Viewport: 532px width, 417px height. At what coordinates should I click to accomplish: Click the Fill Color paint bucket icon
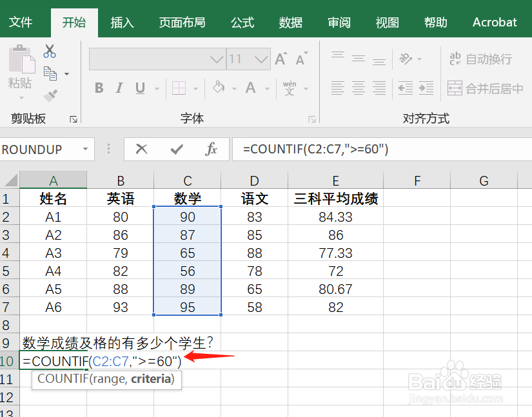(x=219, y=88)
